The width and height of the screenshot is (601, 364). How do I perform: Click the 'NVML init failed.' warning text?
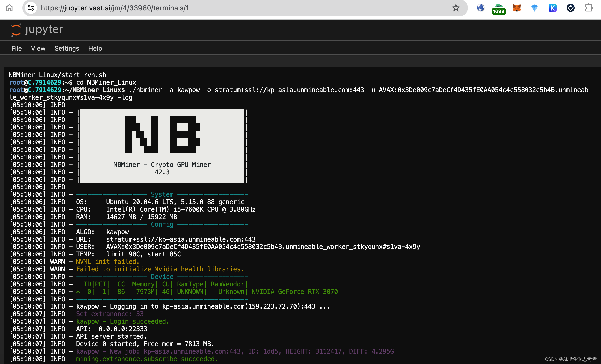[x=107, y=262]
